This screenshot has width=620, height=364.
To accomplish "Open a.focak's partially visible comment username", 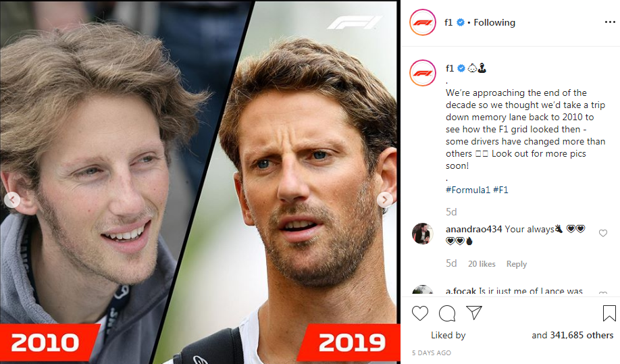I will pyautogui.click(x=461, y=291).
